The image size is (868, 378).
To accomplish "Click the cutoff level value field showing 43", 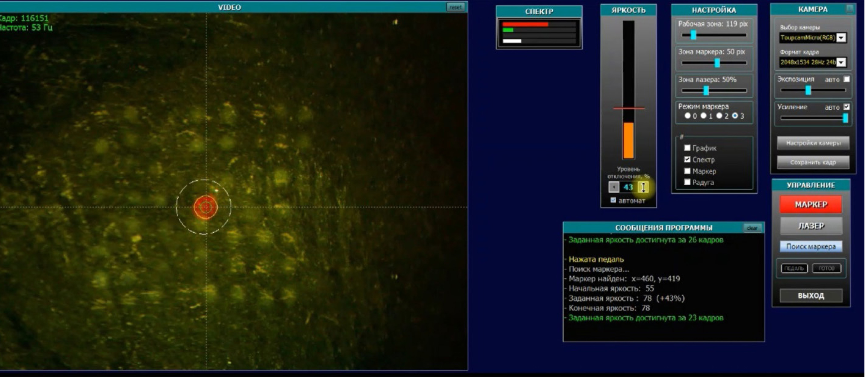I will [x=628, y=187].
